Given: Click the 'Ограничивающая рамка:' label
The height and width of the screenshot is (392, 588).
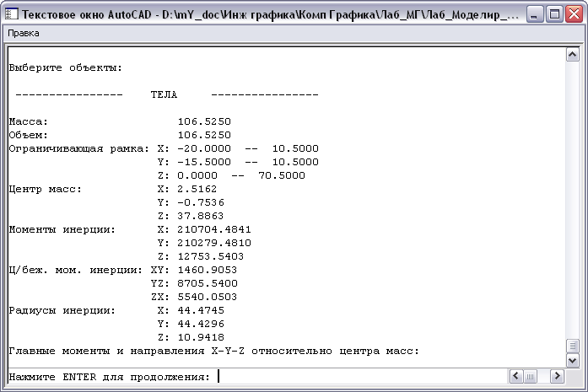Looking at the screenshot, I should point(79,149).
